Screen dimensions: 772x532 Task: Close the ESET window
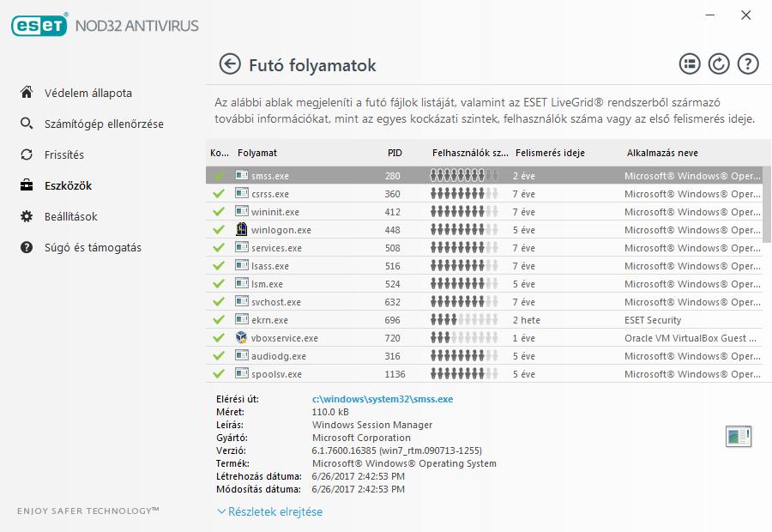pyautogui.click(x=746, y=15)
